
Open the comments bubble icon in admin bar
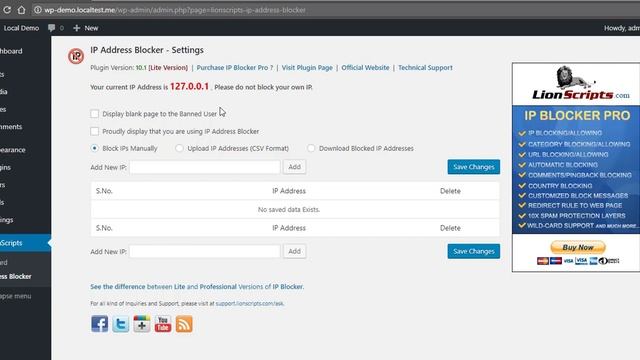pyautogui.click(x=51, y=28)
